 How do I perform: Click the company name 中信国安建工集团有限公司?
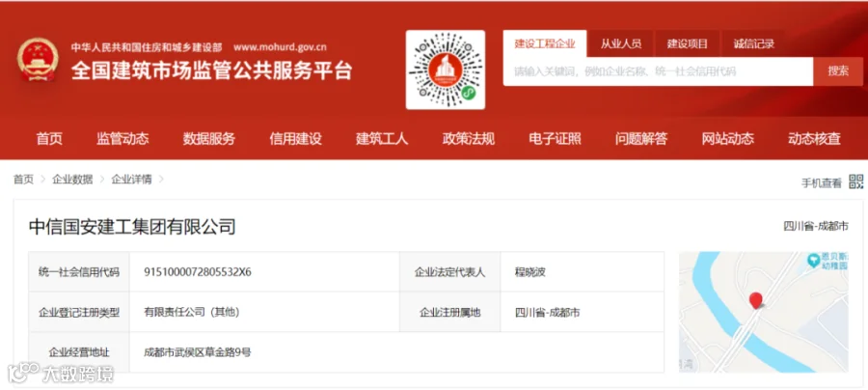pyautogui.click(x=132, y=227)
